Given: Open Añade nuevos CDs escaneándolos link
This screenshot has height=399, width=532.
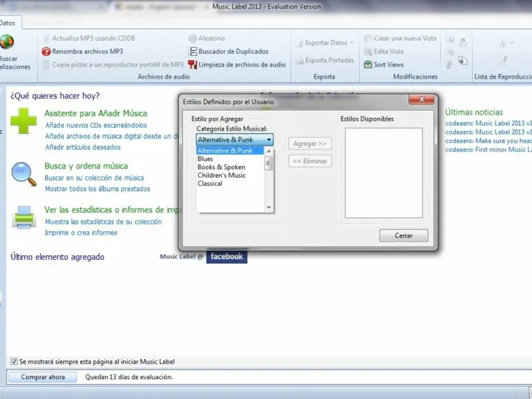Looking at the screenshot, I should point(96,125).
